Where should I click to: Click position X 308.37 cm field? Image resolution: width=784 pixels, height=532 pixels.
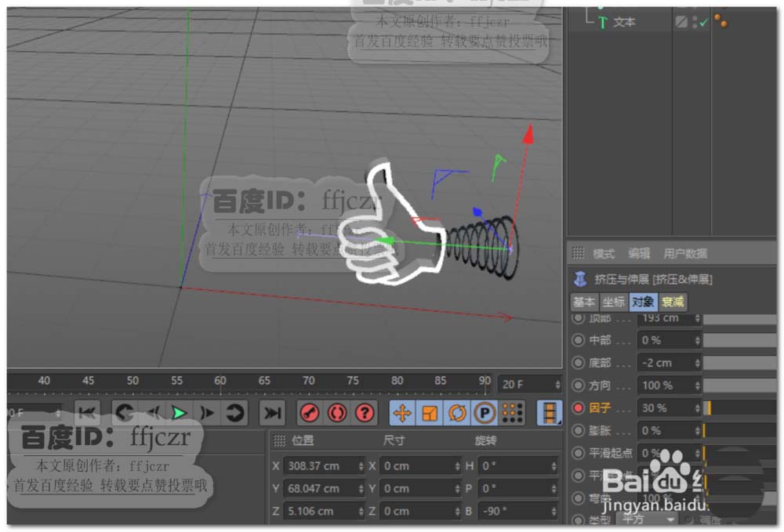point(324,465)
